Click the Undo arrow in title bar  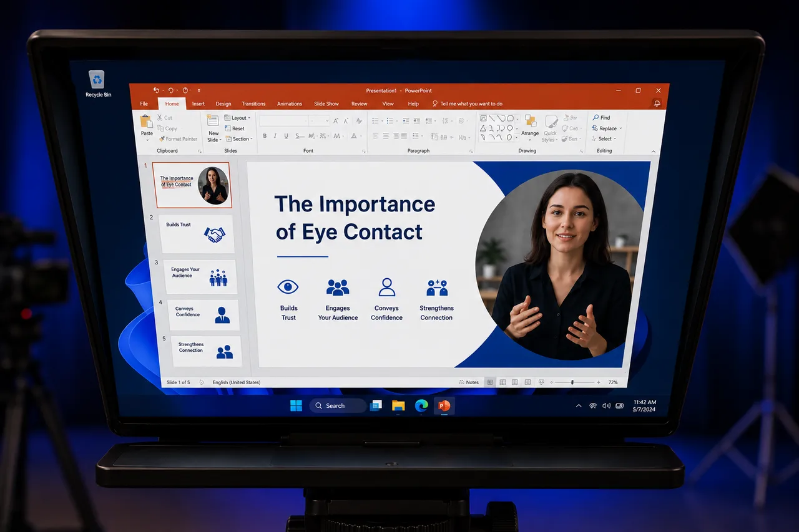pyautogui.click(x=156, y=90)
